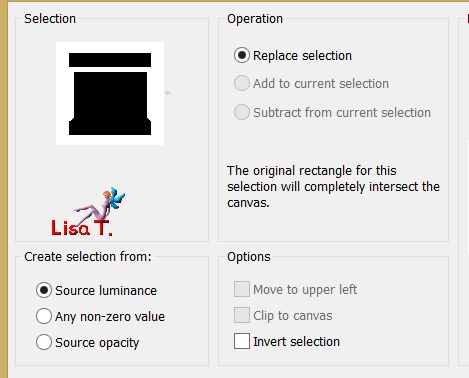Click the Create selection from heading

pos(88,257)
